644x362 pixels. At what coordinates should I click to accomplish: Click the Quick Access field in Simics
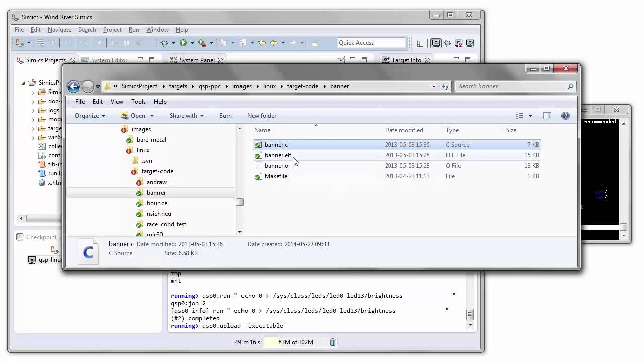coord(371,43)
